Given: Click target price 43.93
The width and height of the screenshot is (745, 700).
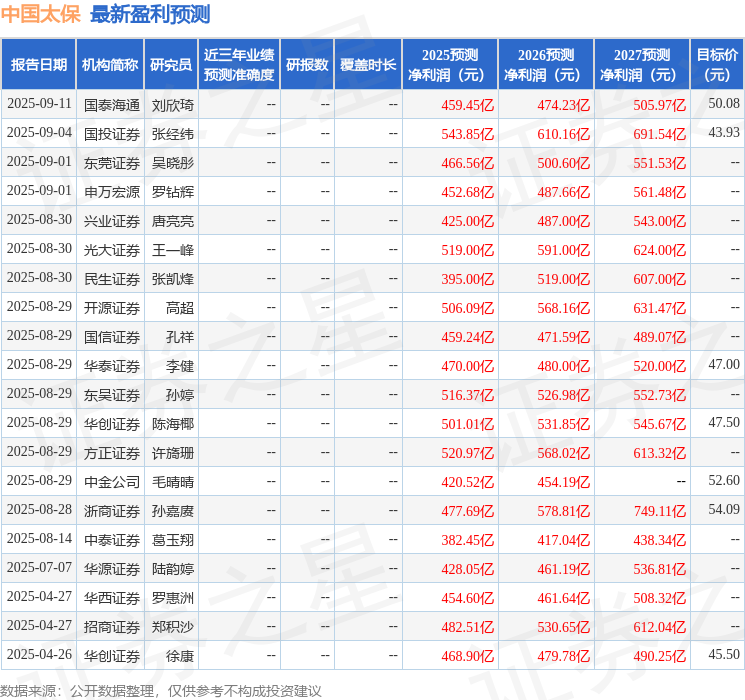Looking at the screenshot, I should click(x=724, y=133).
